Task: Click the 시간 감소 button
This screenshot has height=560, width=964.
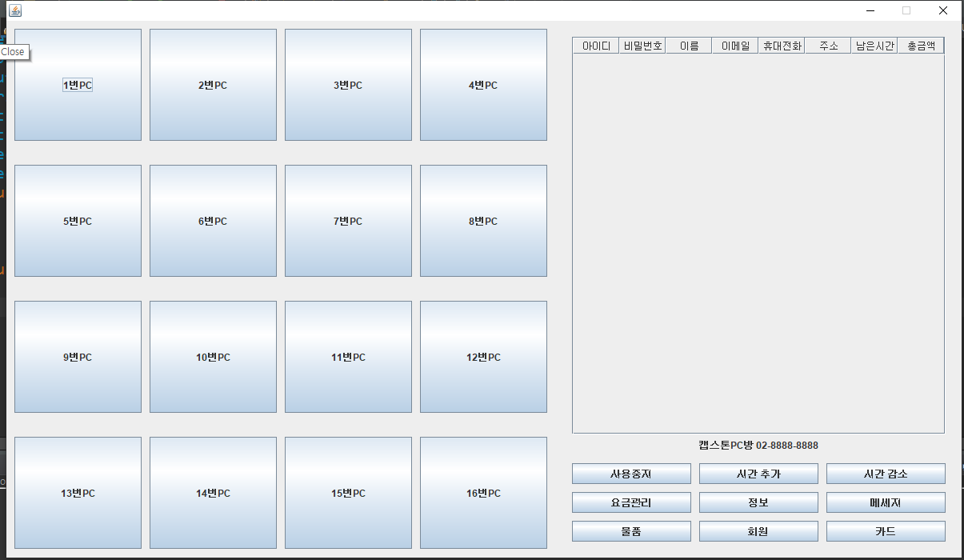Action: click(886, 474)
